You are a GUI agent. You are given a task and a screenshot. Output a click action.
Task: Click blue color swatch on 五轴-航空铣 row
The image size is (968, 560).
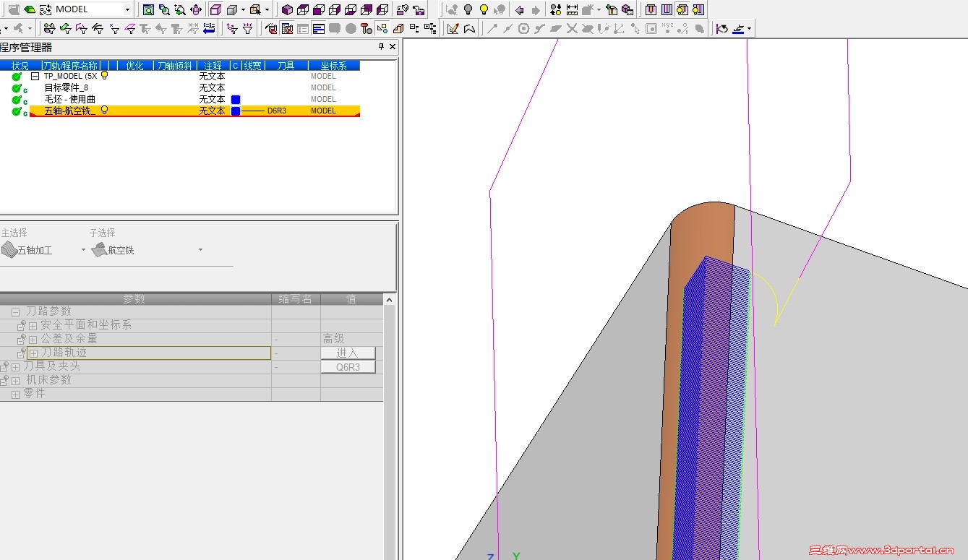(x=235, y=111)
